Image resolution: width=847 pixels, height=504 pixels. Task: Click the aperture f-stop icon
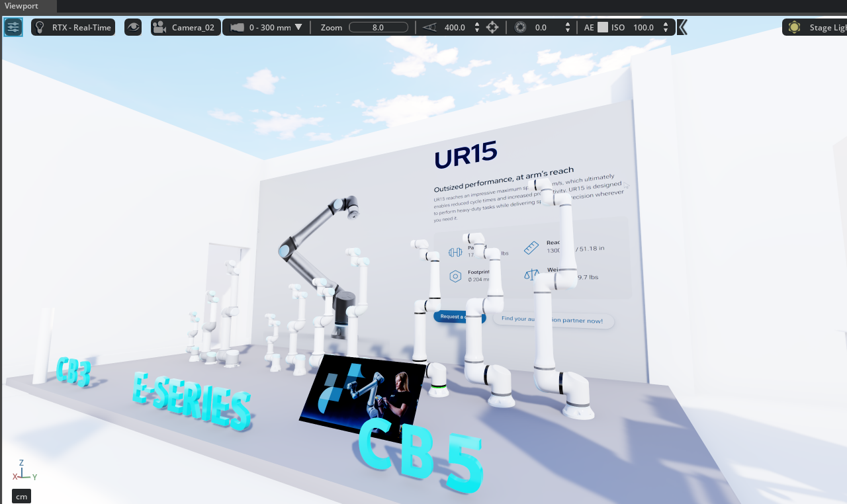(521, 27)
